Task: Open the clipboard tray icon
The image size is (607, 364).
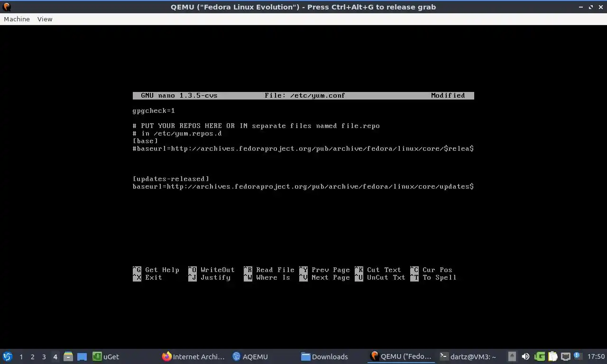Action: coord(553,356)
